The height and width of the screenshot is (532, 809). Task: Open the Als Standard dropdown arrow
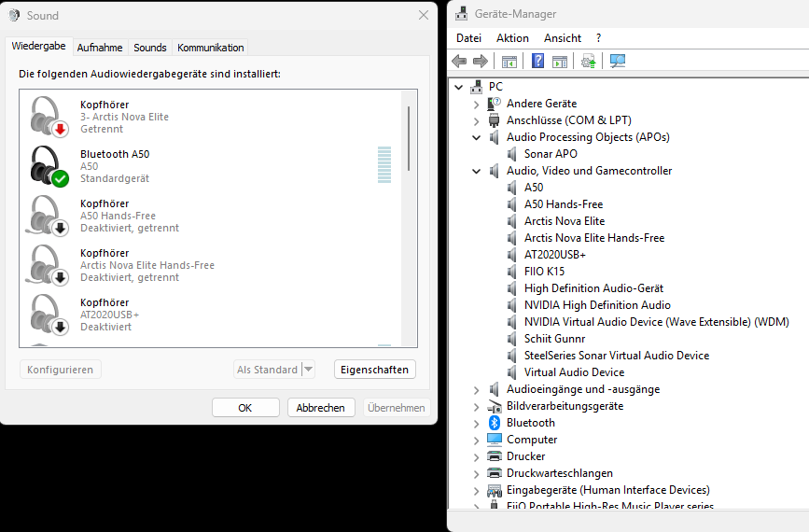coord(309,370)
